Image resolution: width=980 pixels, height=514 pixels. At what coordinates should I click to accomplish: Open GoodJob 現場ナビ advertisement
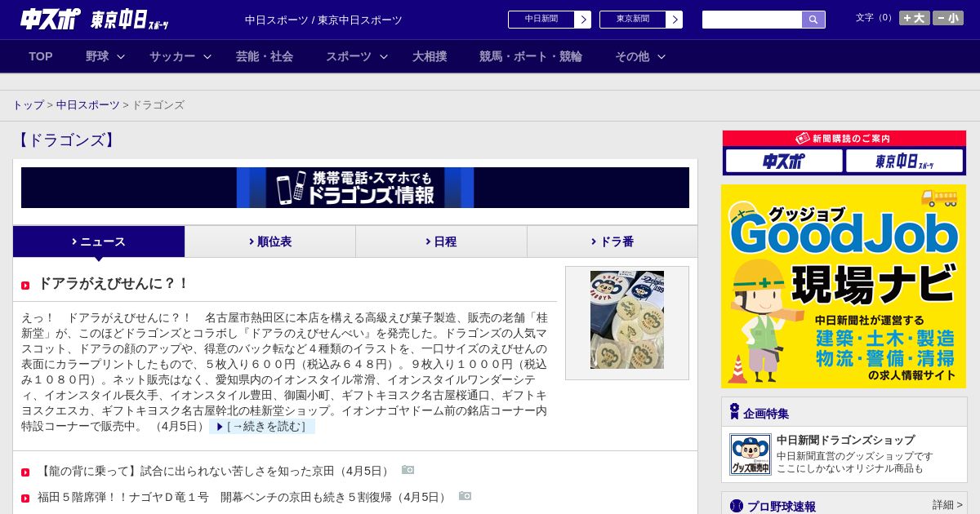coord(844,286)
